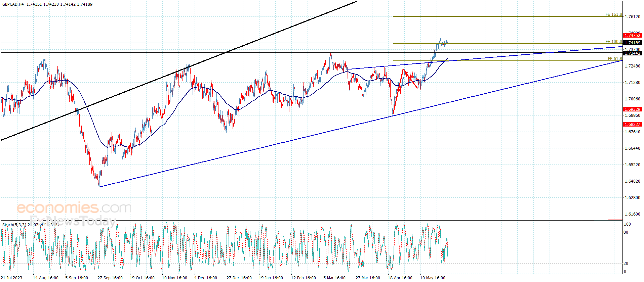644x282 pixels.
Task: Click the stochastic scale value 20
Action: point(626,264)
